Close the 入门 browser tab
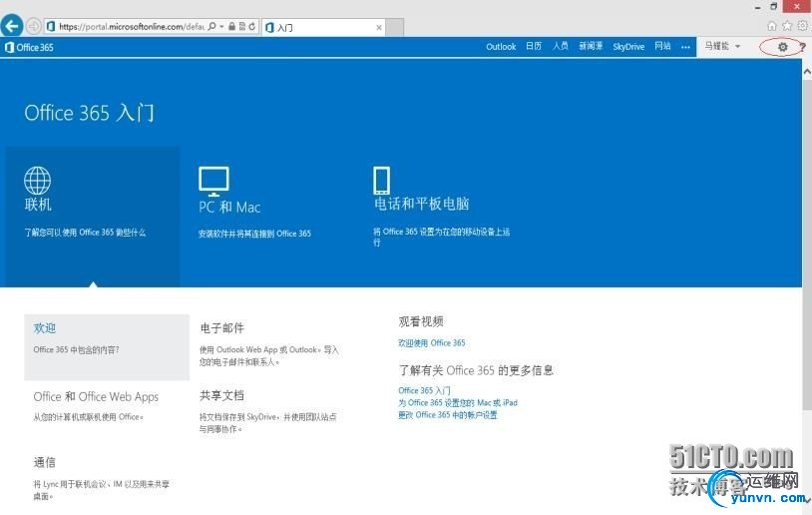812x515 pixels. click(x=379, y=28)
